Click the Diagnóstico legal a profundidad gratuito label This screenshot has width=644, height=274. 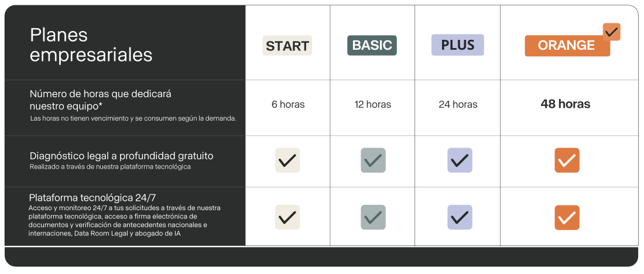pos(122,156)
